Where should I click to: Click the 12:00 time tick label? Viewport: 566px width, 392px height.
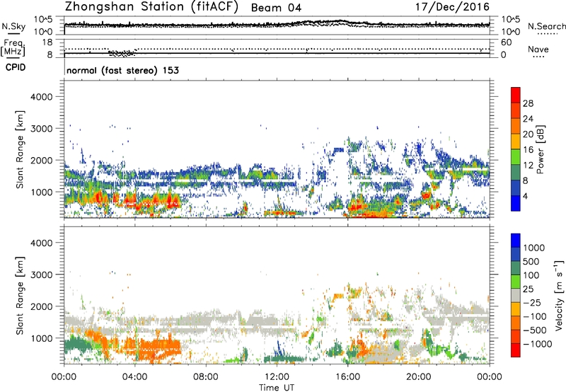coord(277,377)
